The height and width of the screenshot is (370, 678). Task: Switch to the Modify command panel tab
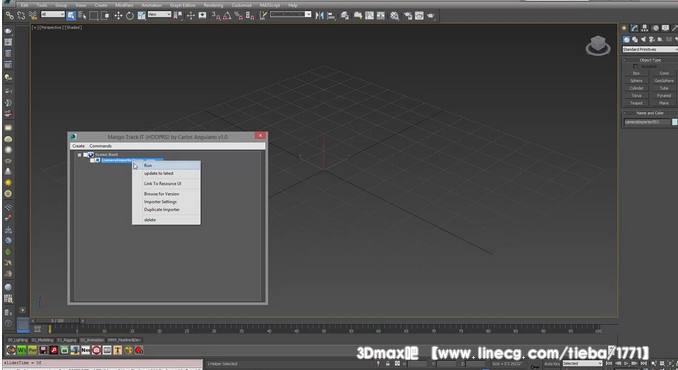click(634, 28)
